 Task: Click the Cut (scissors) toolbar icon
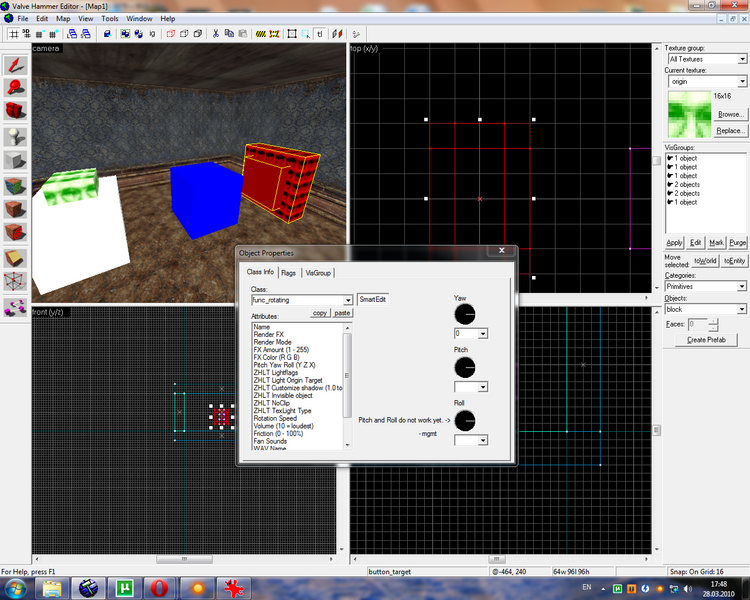[x=216, y=34]
